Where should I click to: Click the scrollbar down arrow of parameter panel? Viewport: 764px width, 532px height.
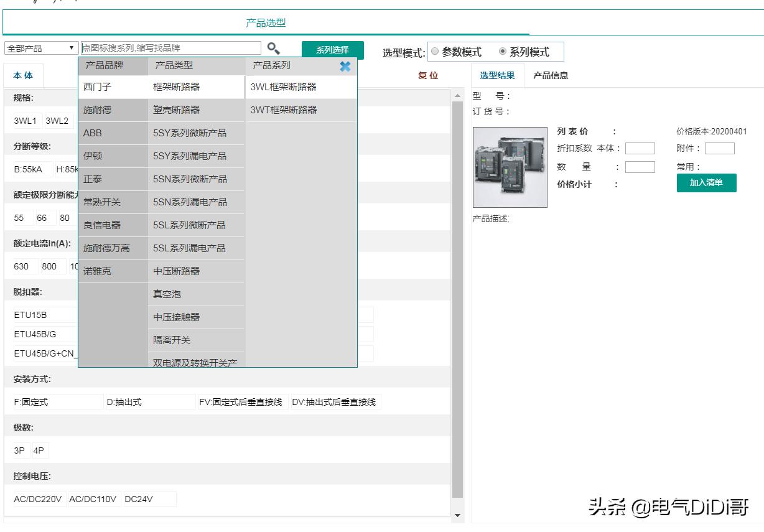point(457,515)
